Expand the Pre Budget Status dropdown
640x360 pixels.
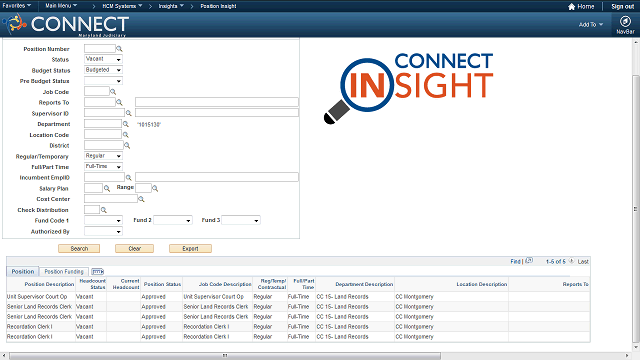[x=103, y=81]
